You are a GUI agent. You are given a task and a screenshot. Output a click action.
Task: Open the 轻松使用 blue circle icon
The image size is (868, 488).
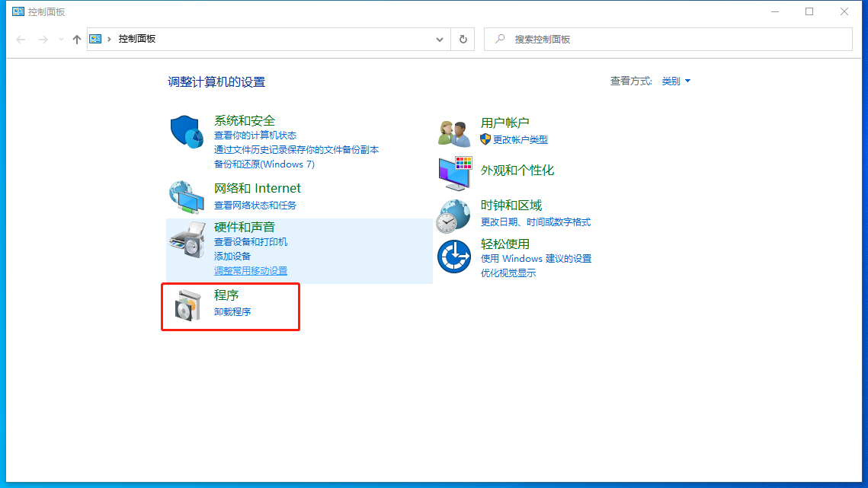(x=454, y=256)
